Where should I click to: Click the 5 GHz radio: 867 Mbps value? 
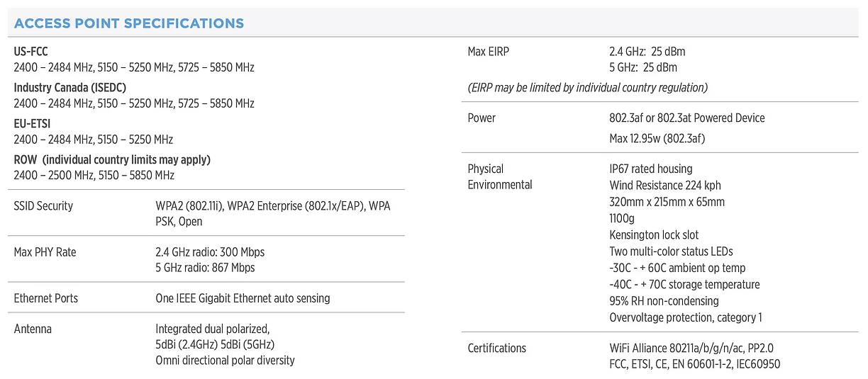(x=205, y=268)
